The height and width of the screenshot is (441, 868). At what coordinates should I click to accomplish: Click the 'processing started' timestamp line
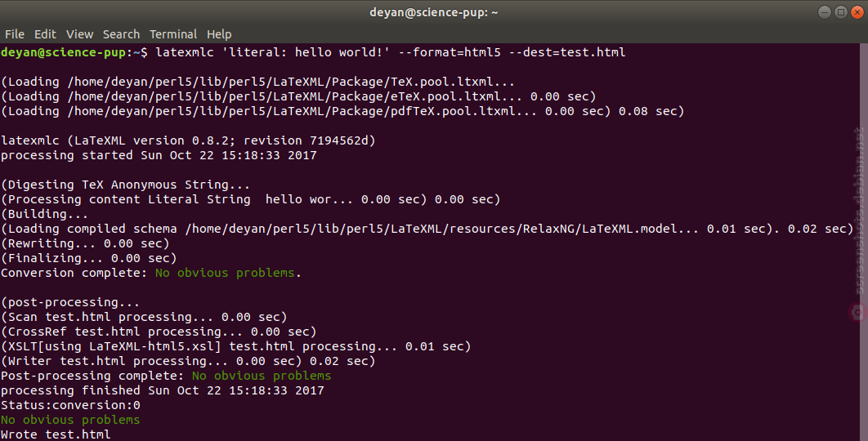159,155
